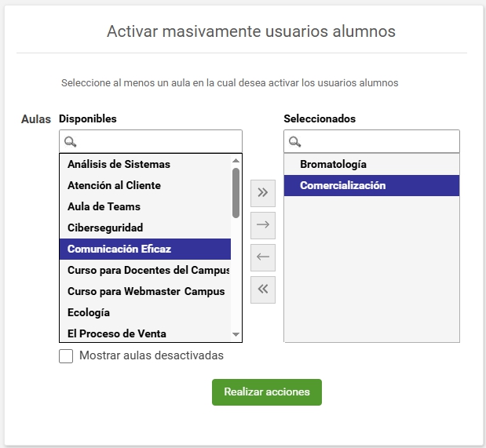Click the scroll down arrow of Disponibles list
The image size is (486, 448).
236,334
